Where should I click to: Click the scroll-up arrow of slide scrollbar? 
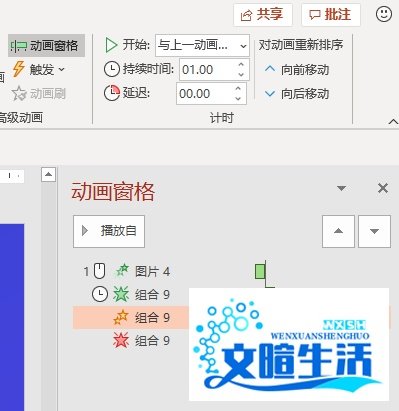(x=48, y=174)
